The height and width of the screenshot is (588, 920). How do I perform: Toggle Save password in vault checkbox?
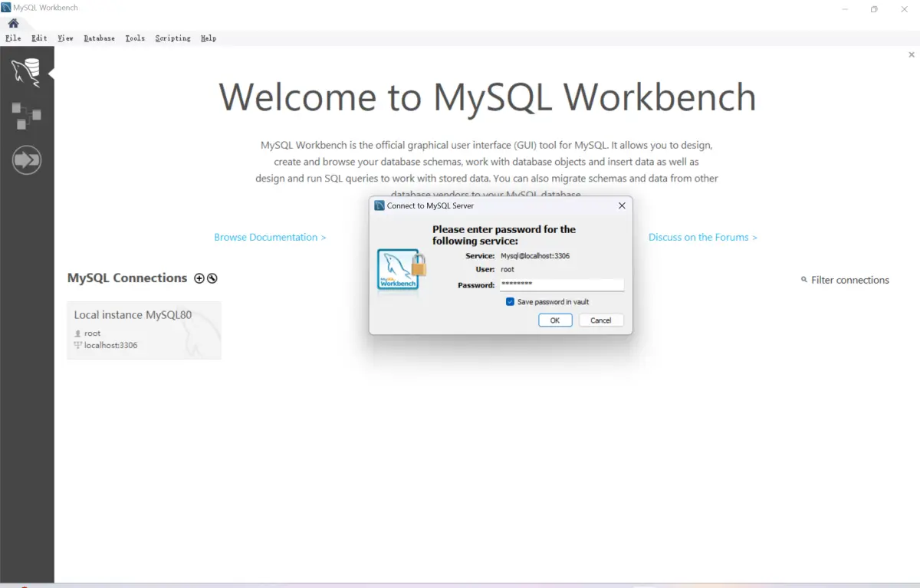pos(510,302)
